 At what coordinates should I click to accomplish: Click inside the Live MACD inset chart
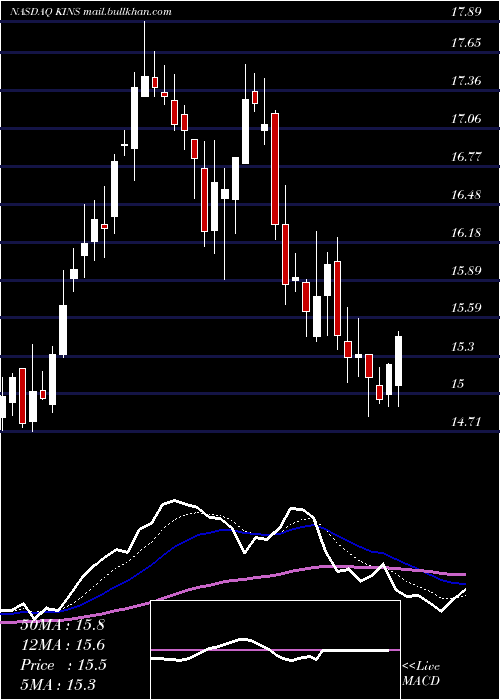click(275, 650)
